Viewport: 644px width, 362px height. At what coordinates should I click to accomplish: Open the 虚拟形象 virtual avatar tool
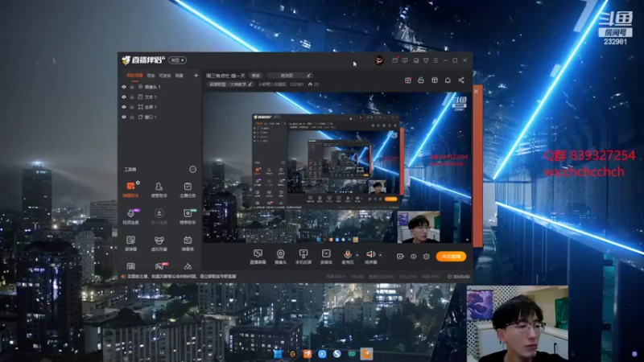point(159,243)
